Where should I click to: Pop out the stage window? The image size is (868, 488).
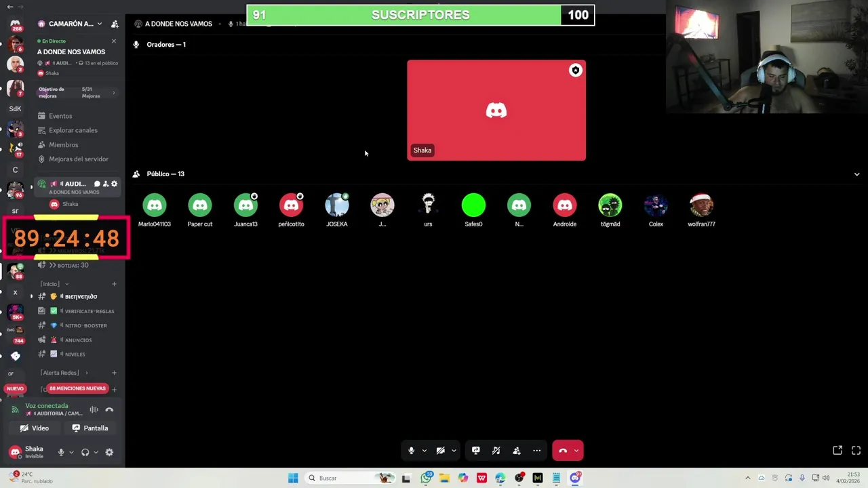click(x=837, y=451)
